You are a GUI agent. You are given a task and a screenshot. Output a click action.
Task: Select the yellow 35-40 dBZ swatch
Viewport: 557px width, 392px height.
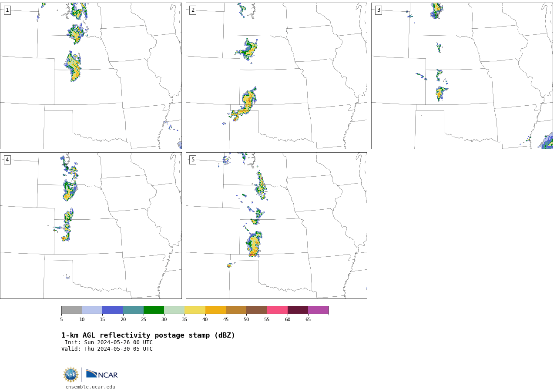pos(195,310)
